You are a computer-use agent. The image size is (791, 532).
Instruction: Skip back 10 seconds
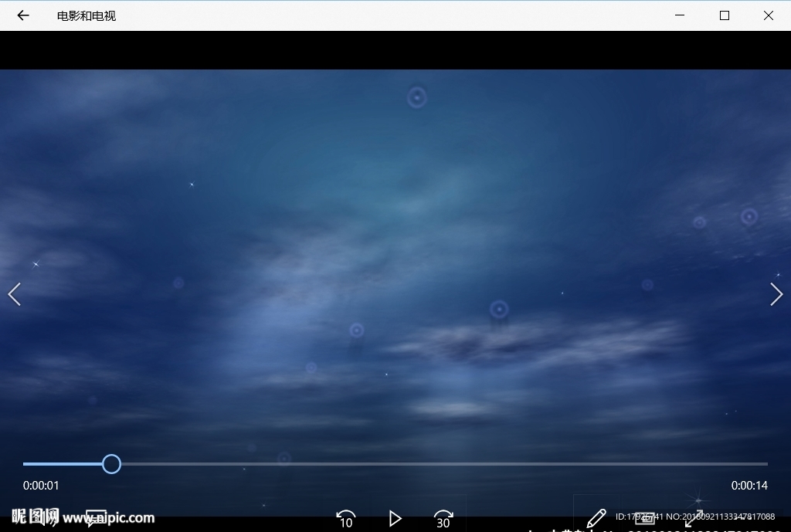point(346,519)
